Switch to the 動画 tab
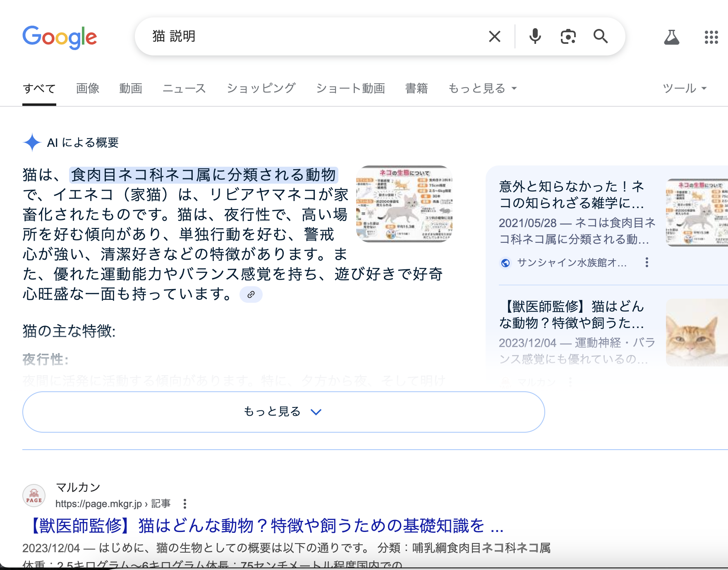728x570 pixels. click(131, 88)
